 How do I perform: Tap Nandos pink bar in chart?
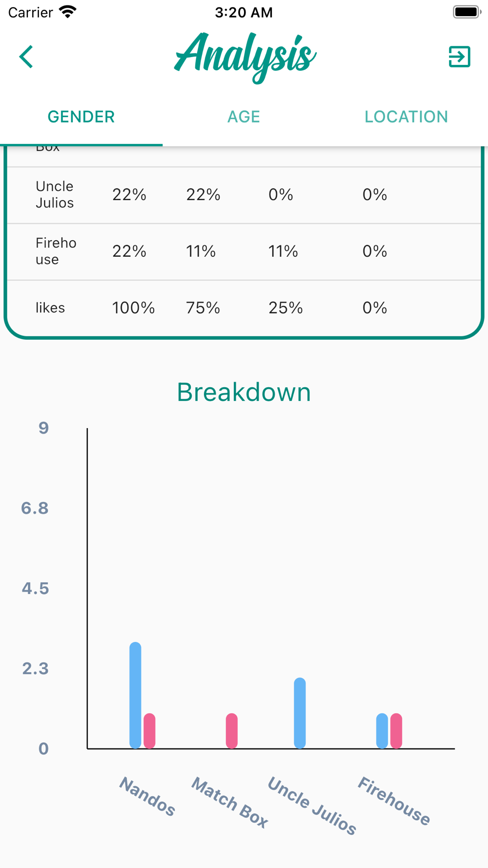pos(149,730)
